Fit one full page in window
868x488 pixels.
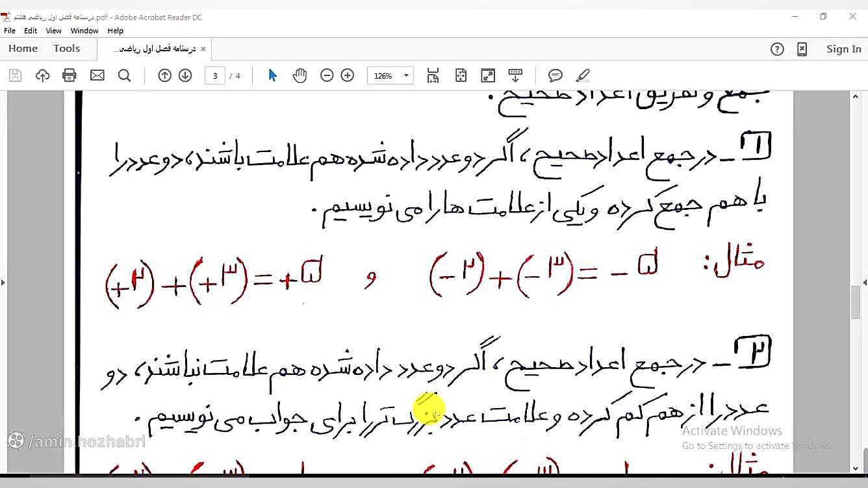click(461, 75)
